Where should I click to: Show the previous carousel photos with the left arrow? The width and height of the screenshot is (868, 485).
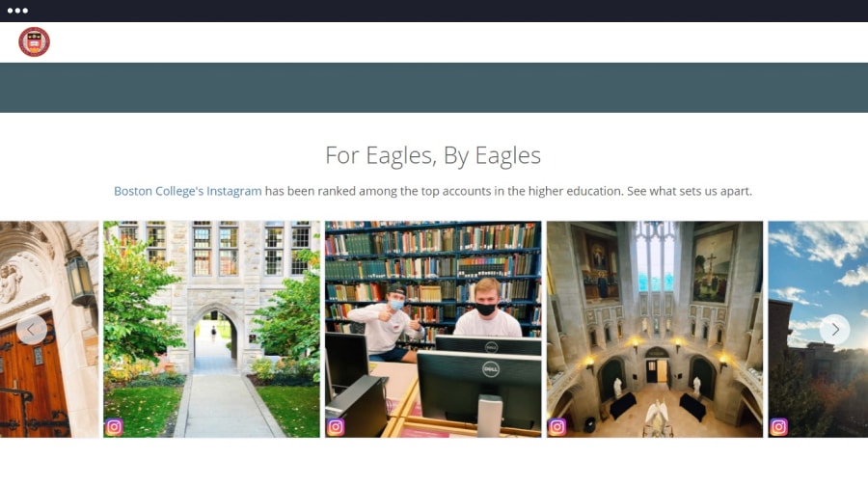pos(32,330)
